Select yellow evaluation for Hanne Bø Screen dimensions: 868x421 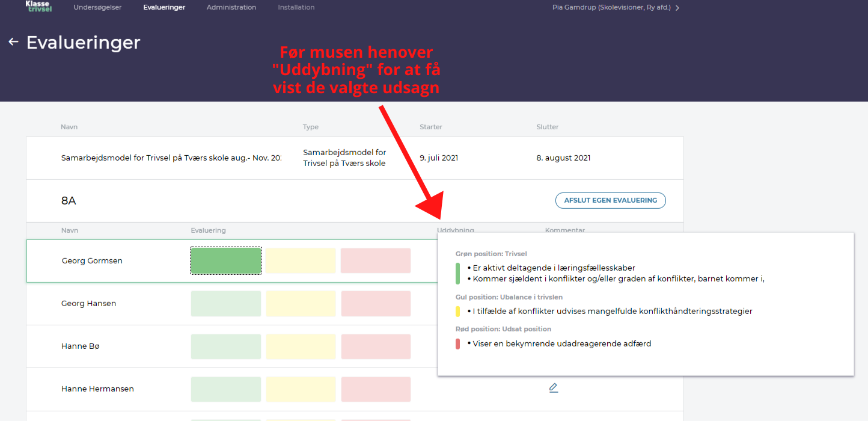point(301,346)
